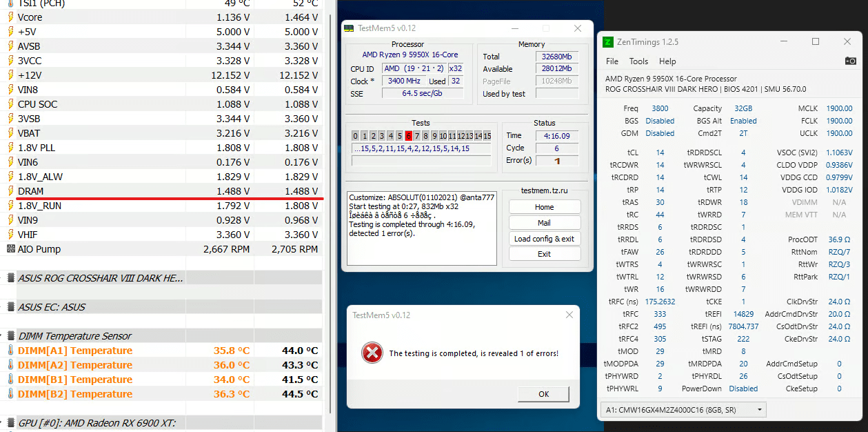Click the VSOC (SVI2) value 1.1063V
Image resolution: width=868 pixels, height=432 pixels.
tap(839, 153)
